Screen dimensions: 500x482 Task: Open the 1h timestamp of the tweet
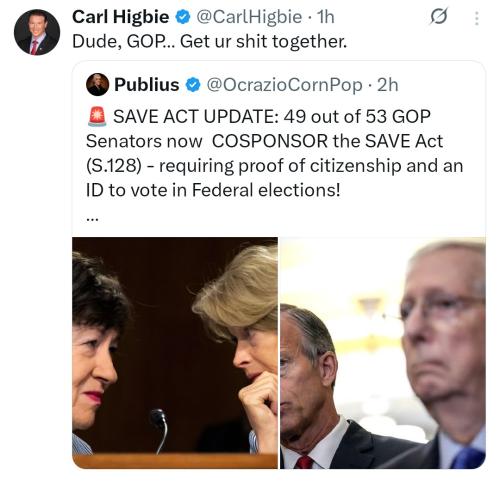(325, 17)
